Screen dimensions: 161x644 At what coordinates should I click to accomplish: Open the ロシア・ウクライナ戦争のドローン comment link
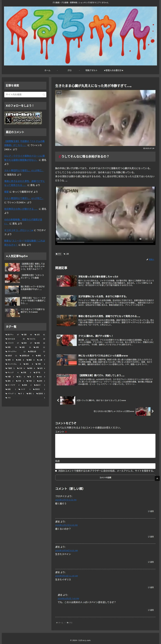[x=25, y=158]
